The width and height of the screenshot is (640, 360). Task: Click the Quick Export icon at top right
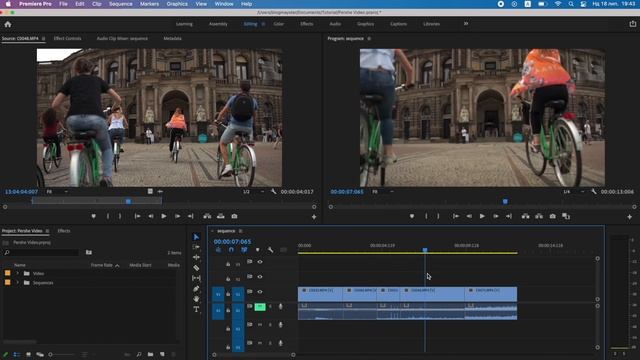click(x=632, y=24)
